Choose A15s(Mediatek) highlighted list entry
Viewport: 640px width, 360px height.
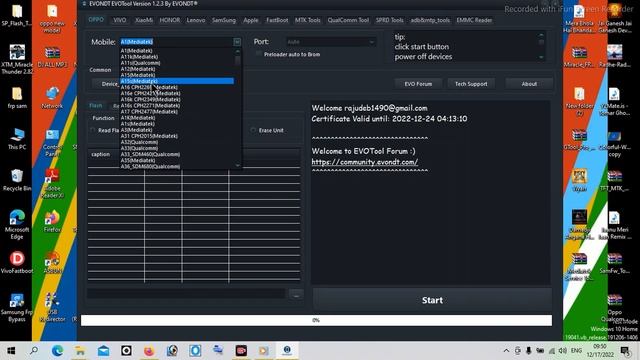[177, 81]
